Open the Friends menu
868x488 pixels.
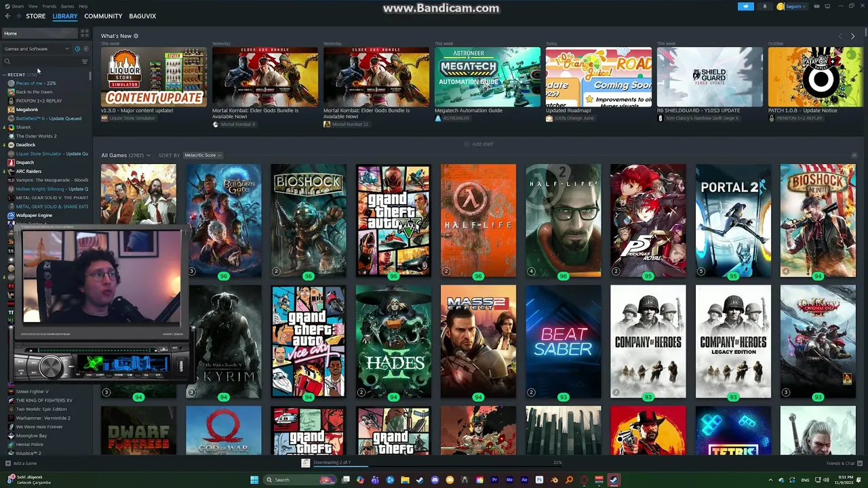50,6
